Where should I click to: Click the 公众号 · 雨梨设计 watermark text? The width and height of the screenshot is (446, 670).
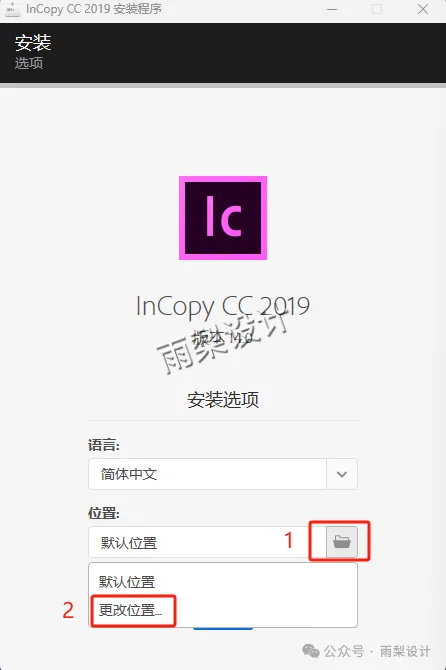[x=377, y=652]
